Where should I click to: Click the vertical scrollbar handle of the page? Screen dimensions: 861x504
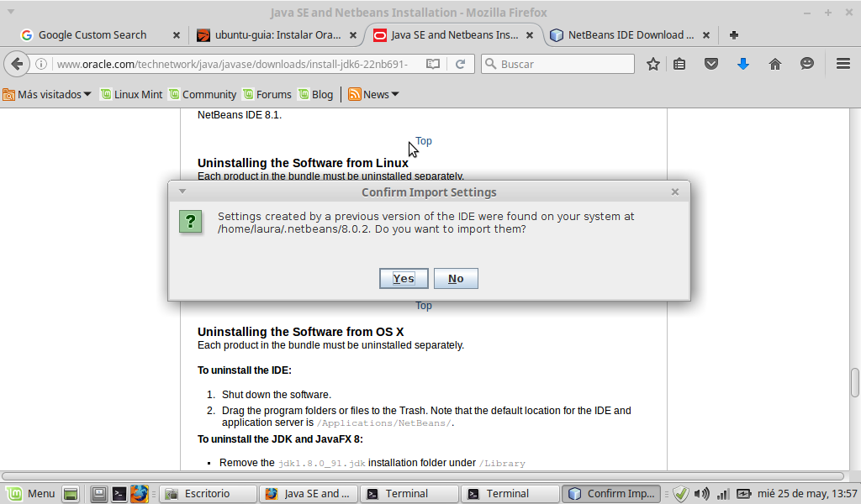coord(855,381)
